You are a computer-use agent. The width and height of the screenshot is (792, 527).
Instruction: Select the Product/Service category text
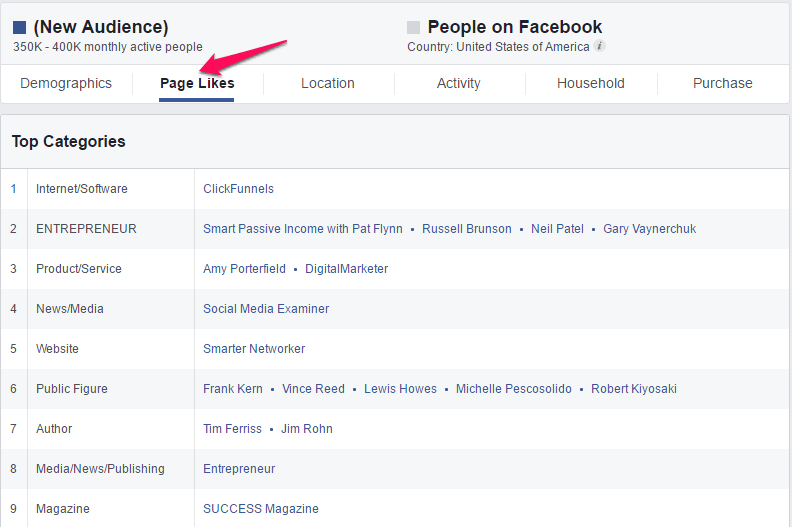click(x=79, y=269)
